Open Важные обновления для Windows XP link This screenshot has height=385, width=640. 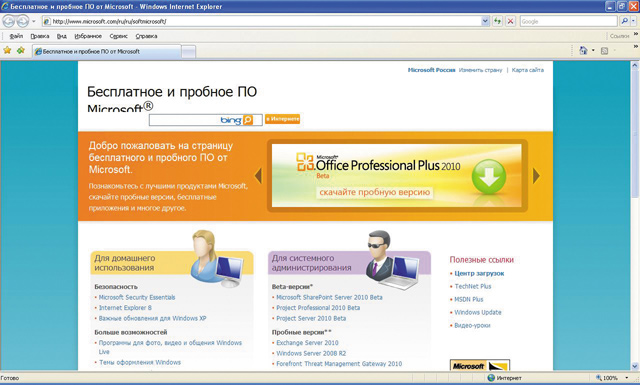152,318
